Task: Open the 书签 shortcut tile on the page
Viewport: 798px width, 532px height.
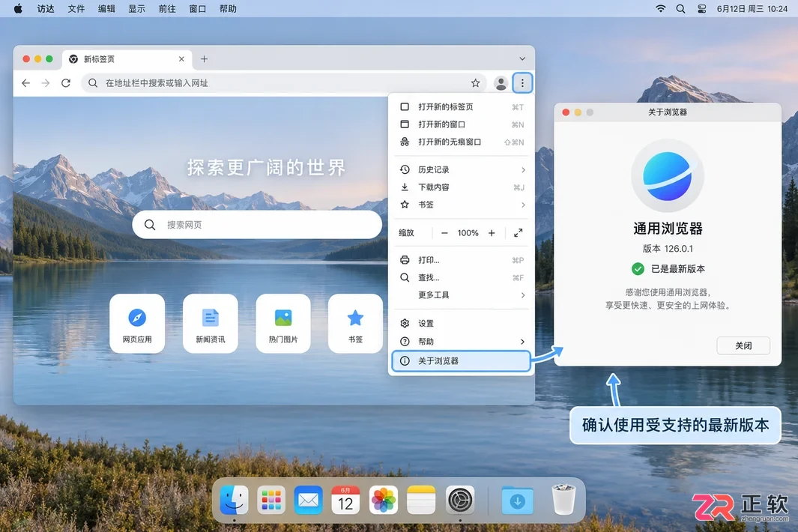Action: [x=355, y=323]
